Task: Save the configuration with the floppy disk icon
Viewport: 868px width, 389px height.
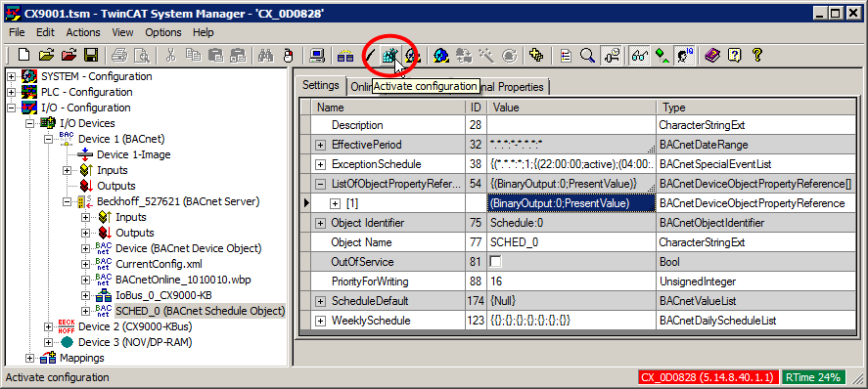Action: (91, 55)
